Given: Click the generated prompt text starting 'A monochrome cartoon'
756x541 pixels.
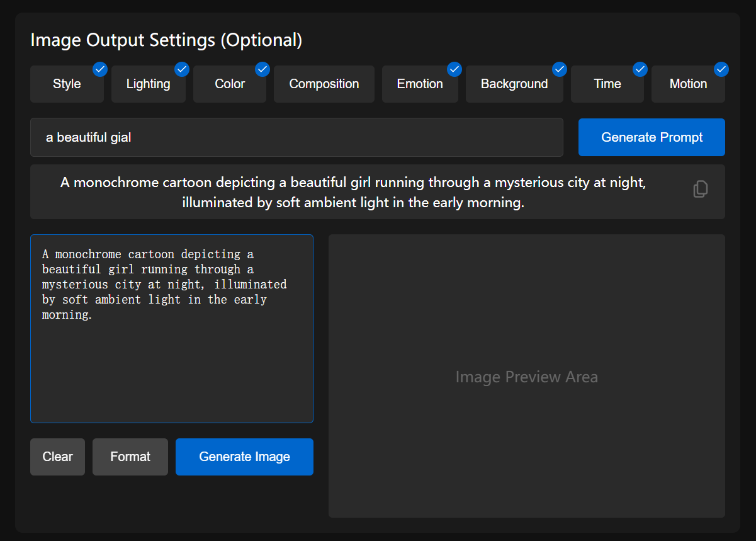Looking at the screenshot, I should pyautogui.click(x=353, y=193).
